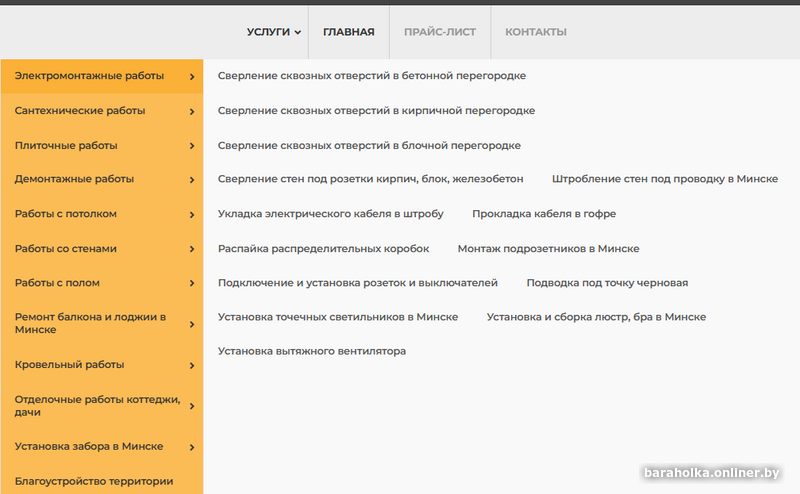Select Монтаж подрозетников в Минске

point(548,248)
